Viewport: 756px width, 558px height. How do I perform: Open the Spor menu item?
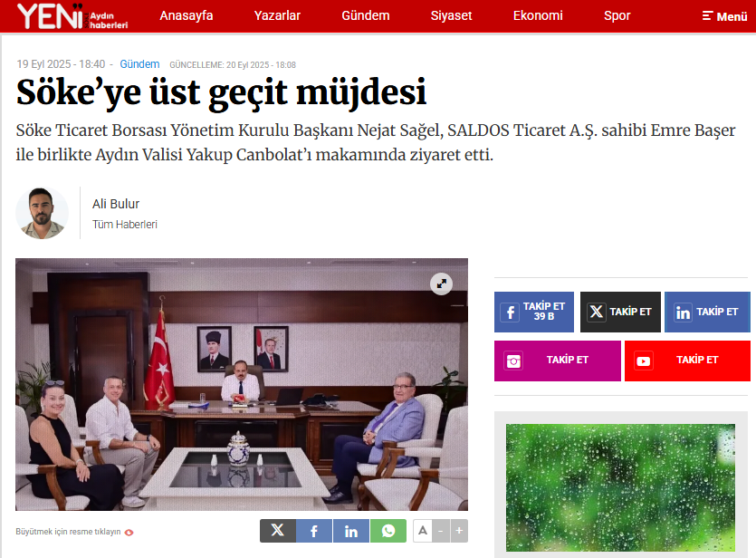617,15
